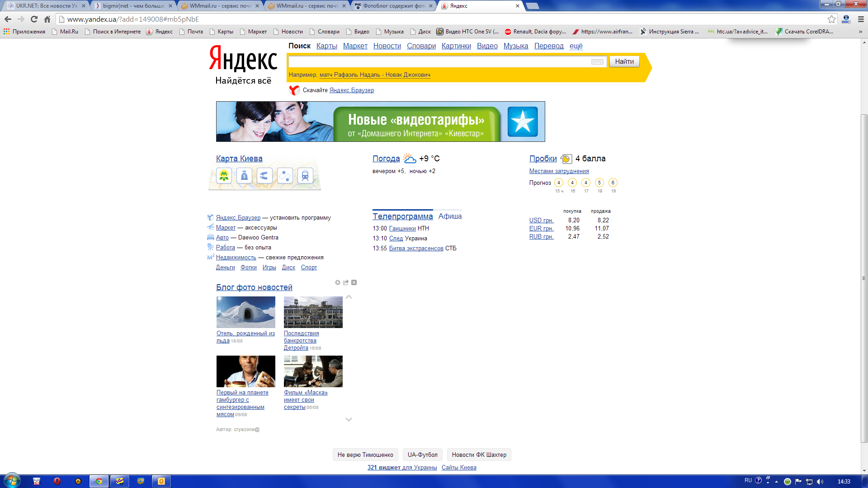The width and height of the screenshot is (868, 488).
Task: Expand the ещё more services link
Action: pos(576,46)
